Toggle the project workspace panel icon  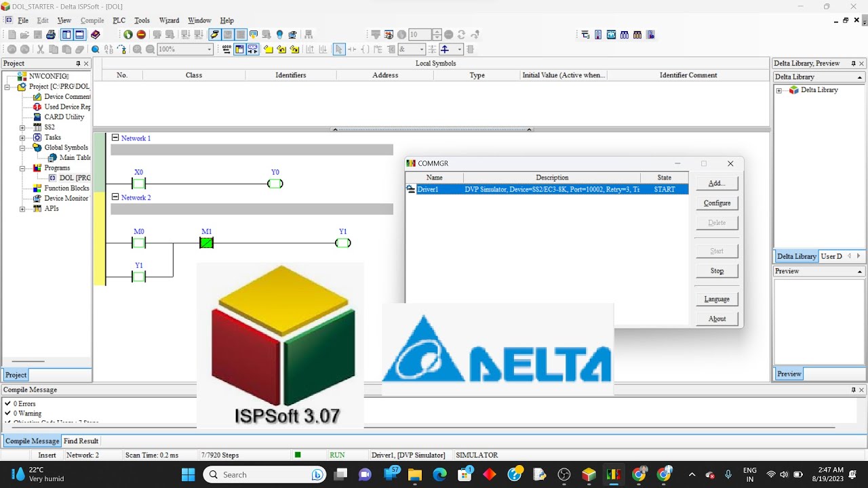tap(66, 35)
